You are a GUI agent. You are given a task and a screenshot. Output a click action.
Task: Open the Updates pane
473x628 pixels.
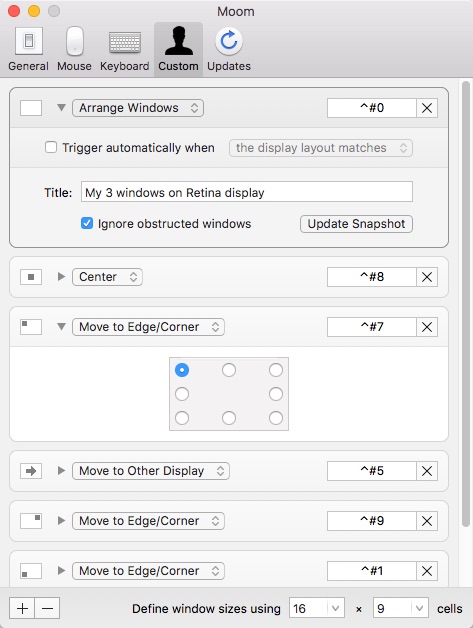pyautogui.click(x=229, y=49)
